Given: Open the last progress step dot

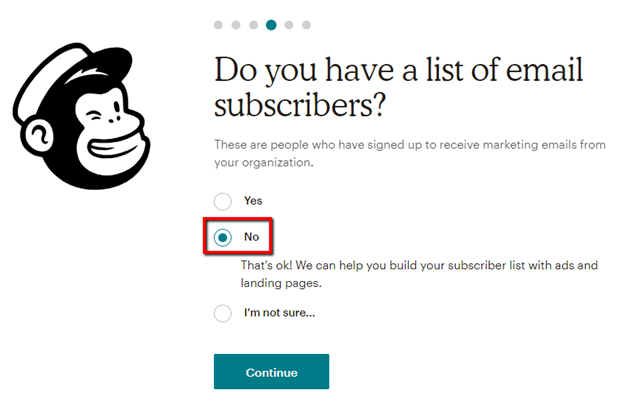Looking at the screenshot, I should [x=306, y=24].
